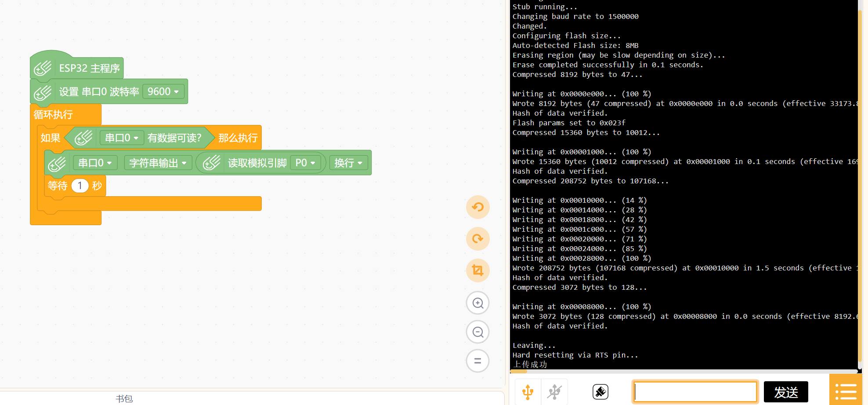Screen dimensions: 868x405
Task: Click 'Writing at 0x0001c000... (57 %)' line
Action: [580, 229]
